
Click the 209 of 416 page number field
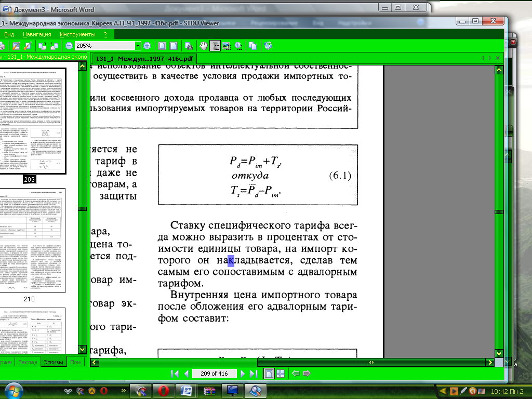click(214, 374)
